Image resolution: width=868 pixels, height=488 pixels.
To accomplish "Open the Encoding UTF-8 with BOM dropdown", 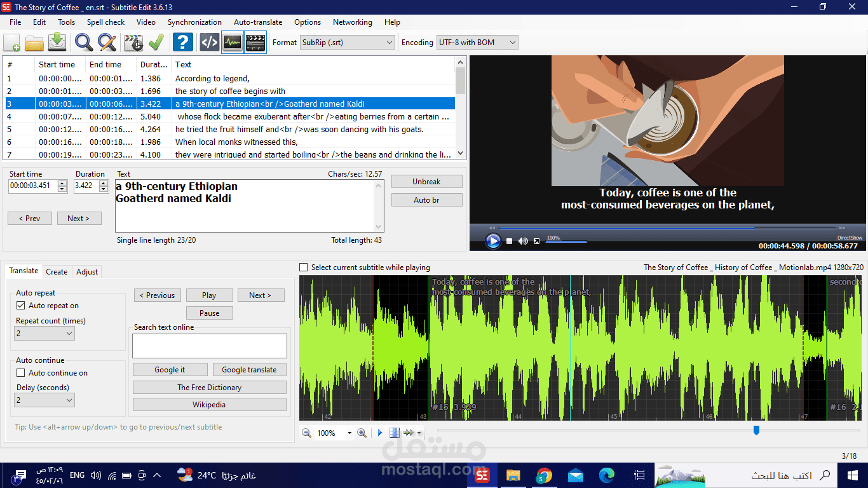I will [477, 43].
